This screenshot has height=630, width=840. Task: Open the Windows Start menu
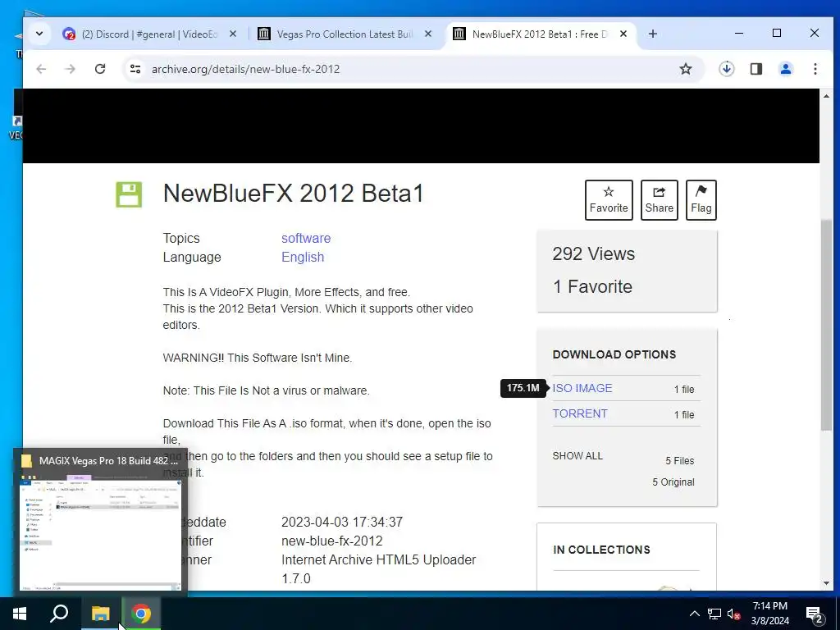click(x=20, y=614)
